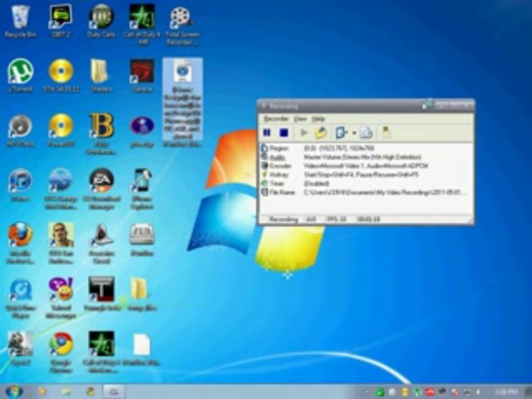Select the Call of Duty 4 MP shortcut
The height and width of the screenshot is (399, 532).
(x=142, y=24)
